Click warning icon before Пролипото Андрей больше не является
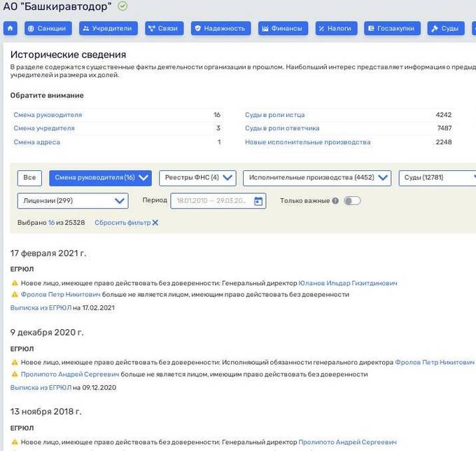This screenshot has height=451, width=476. (x=15, y=374)
